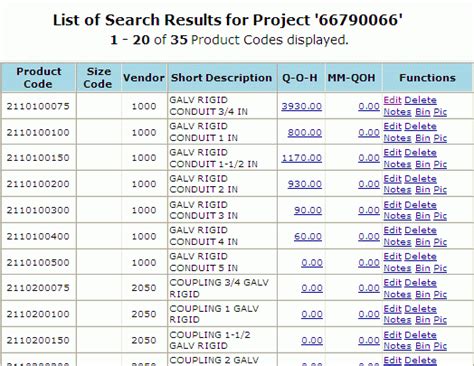
Task: Select Vendor column header
Action: (x=144, y=78)
